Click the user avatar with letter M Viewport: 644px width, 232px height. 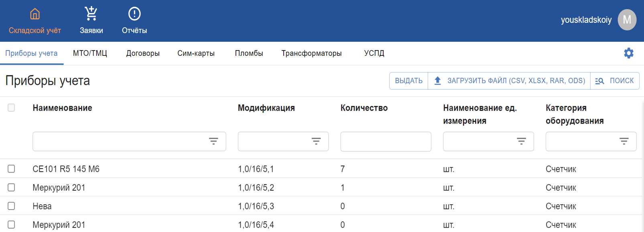coord(627,20)
